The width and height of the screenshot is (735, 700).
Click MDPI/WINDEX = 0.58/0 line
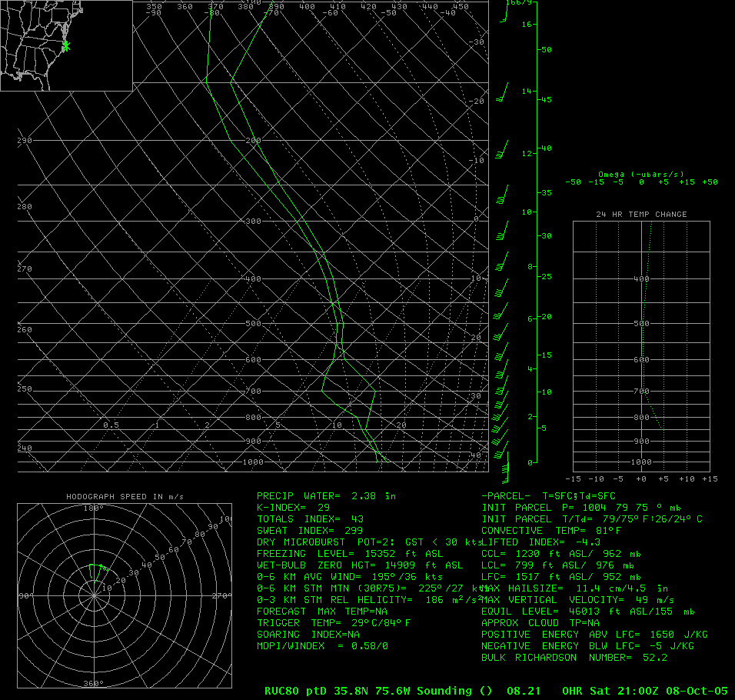(322, 645)
